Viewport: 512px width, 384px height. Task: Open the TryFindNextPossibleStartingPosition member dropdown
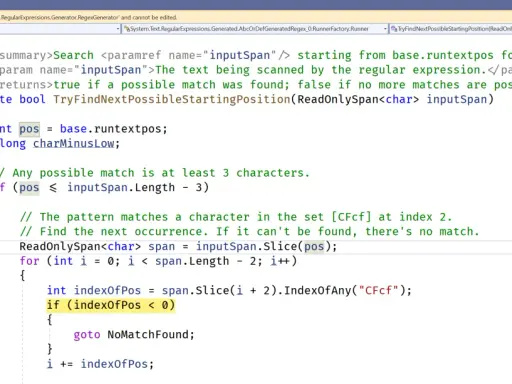(x=451, y=29)
